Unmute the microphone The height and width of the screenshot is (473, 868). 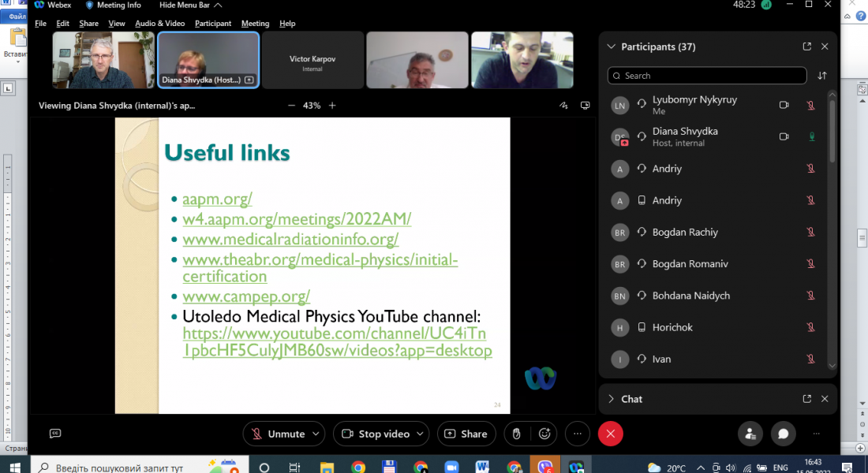tap(276, 434)
